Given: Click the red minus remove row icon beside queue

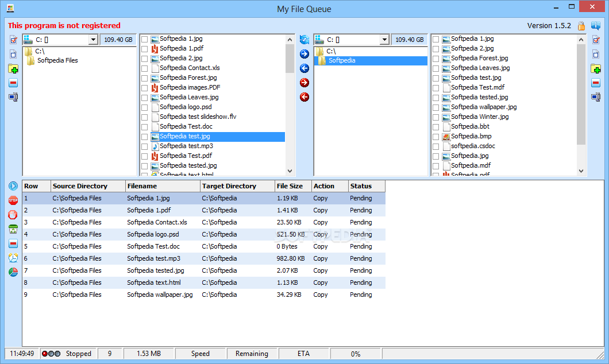Looking at the screenshot, I should click(x=13, y=243).
